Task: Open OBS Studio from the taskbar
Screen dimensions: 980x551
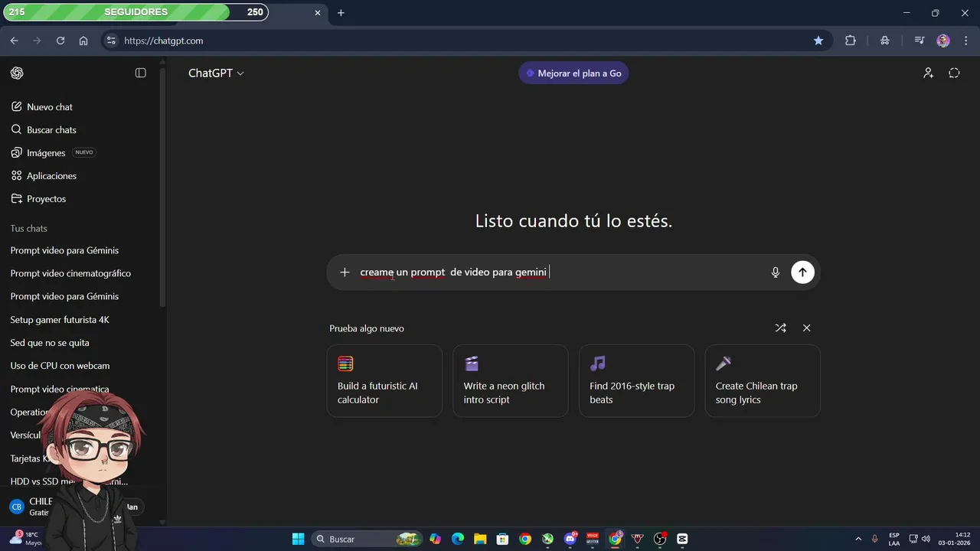Action: tap(660, 539)
